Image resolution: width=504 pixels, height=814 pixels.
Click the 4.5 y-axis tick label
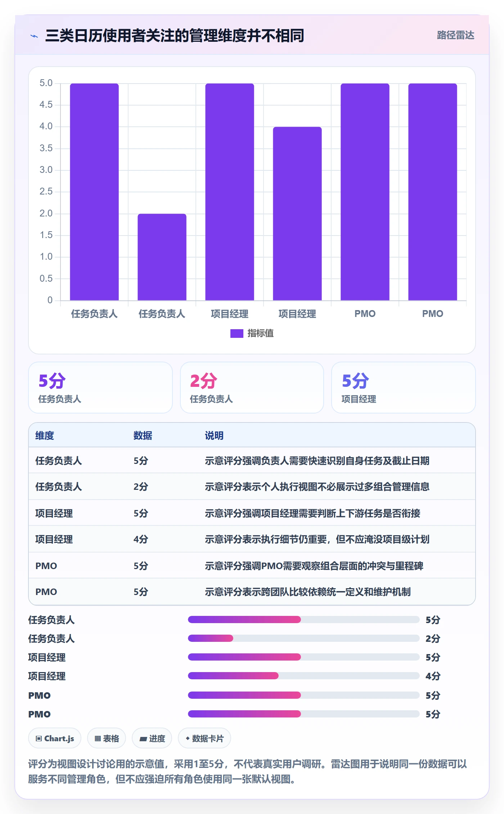point(46,105)
